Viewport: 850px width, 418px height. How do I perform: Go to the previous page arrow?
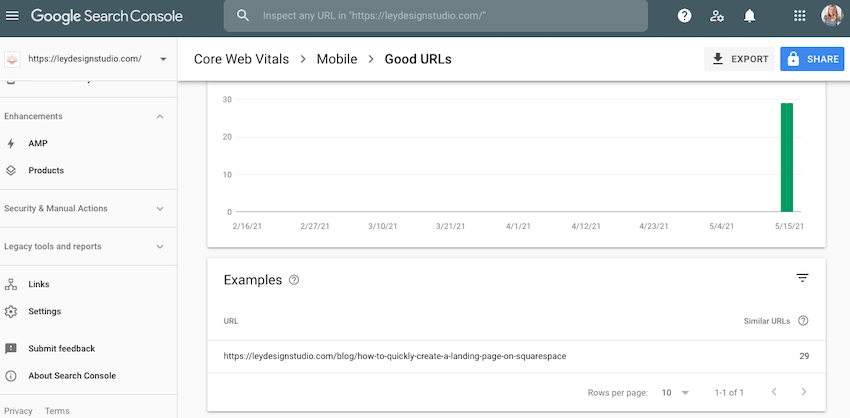[x=774, y=391]
